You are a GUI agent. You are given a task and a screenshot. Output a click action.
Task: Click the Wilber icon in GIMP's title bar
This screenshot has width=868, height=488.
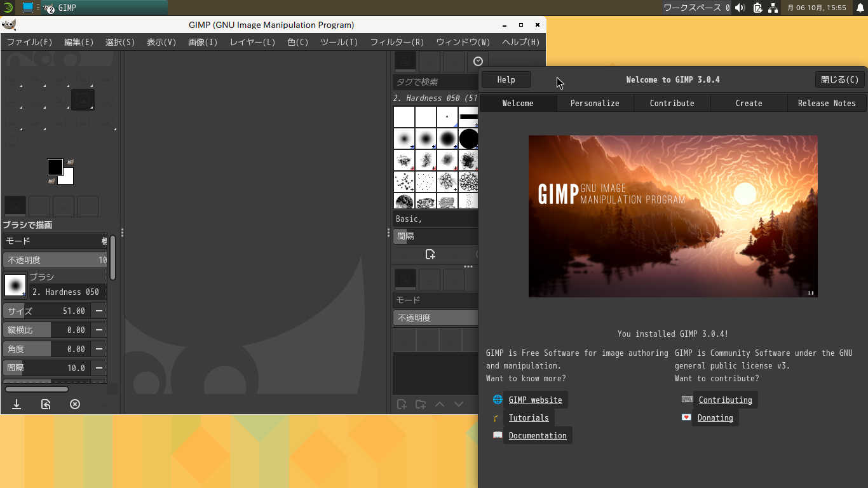pos(9,25)
